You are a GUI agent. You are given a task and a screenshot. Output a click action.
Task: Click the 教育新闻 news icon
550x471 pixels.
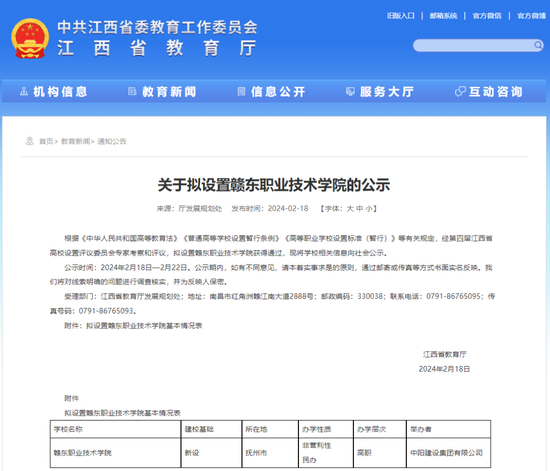[132, 92]
